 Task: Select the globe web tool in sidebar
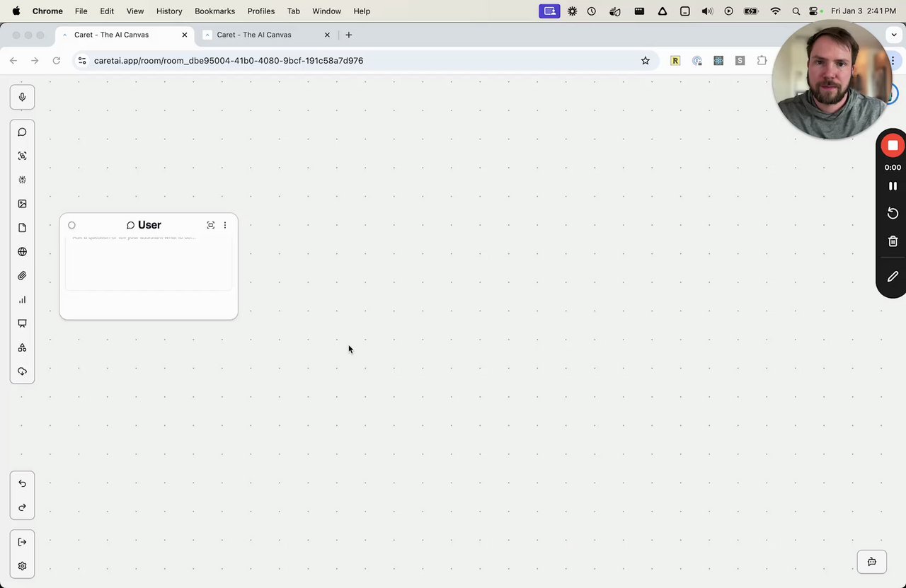coord(22,252)
